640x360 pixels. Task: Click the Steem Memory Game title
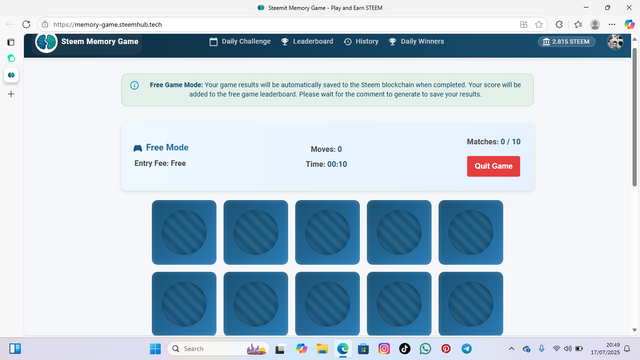100,42
